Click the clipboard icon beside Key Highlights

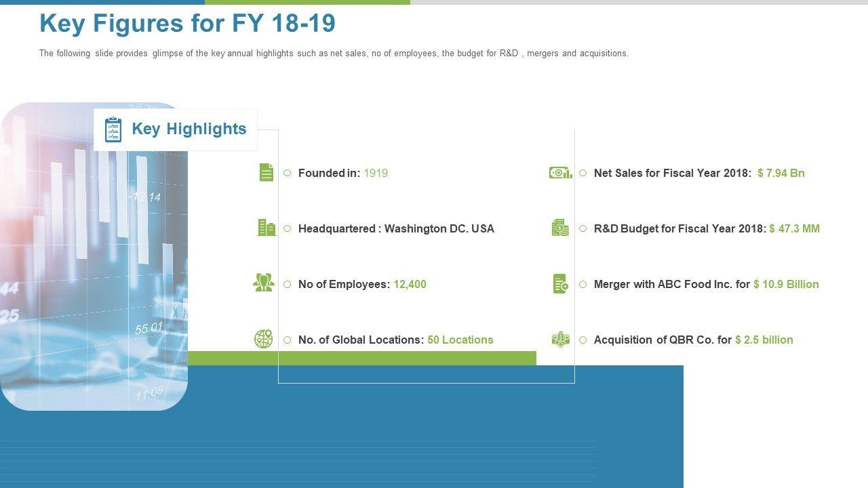pos(113,129)
